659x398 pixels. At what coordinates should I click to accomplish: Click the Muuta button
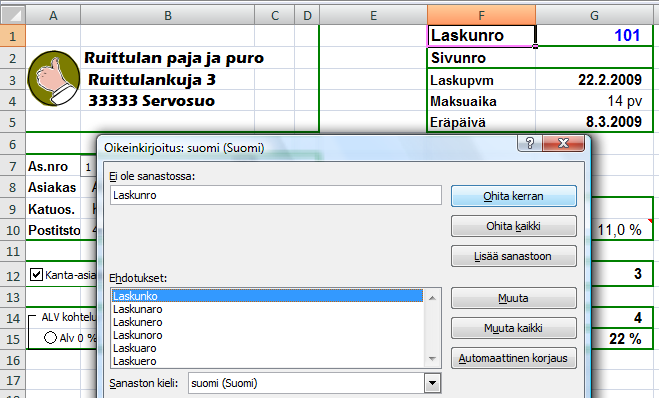tap(514, 298)
